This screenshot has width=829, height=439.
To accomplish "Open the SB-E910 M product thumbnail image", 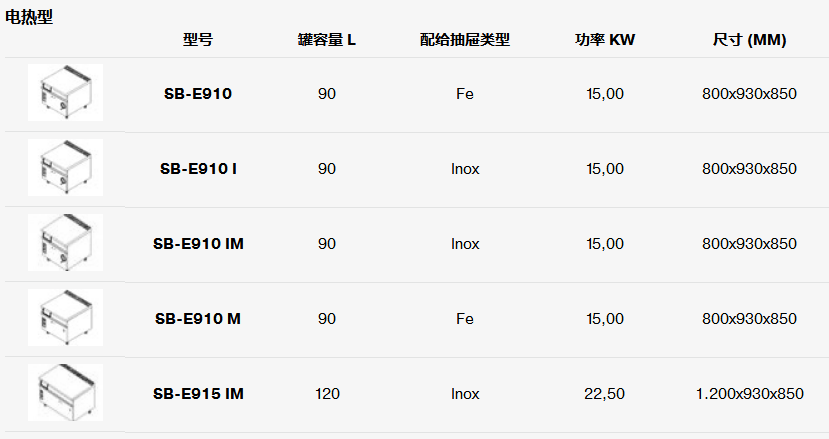I will pyautogui.click(x=66, y=318).
